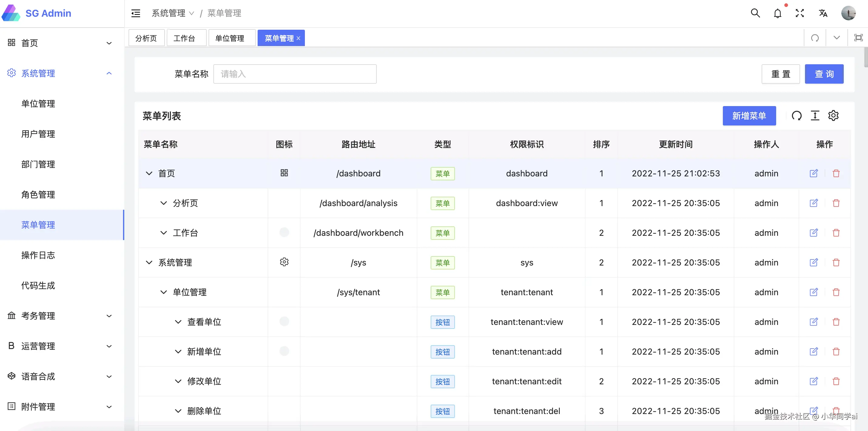Collapse sidebar using the menu fold icon
Viewport: 868px width, 431px height.
point(136,13)
